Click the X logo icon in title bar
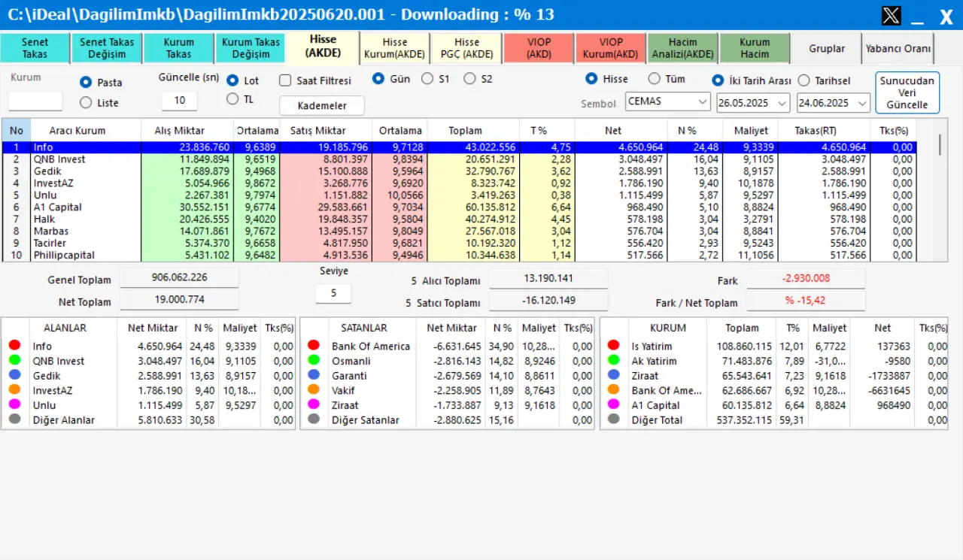This screenshot has height=560, width=963. tap(891, 16)
